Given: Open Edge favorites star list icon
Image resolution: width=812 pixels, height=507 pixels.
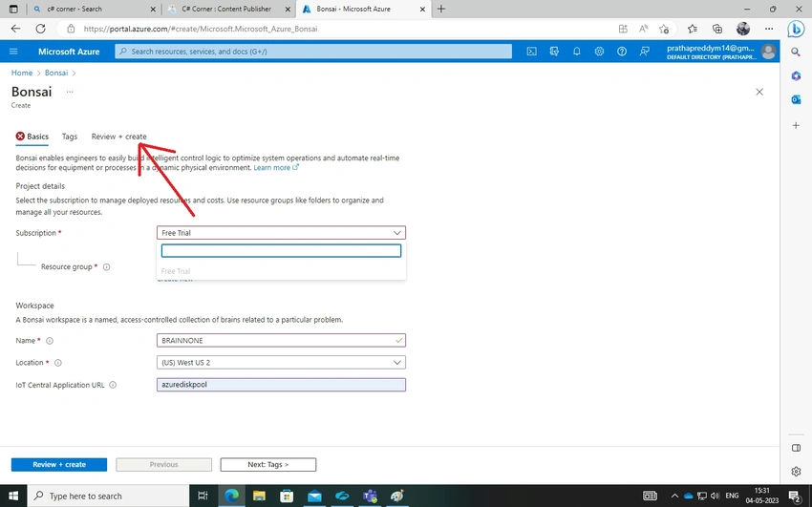Looking at the screenshot, I should pos(693,29).
